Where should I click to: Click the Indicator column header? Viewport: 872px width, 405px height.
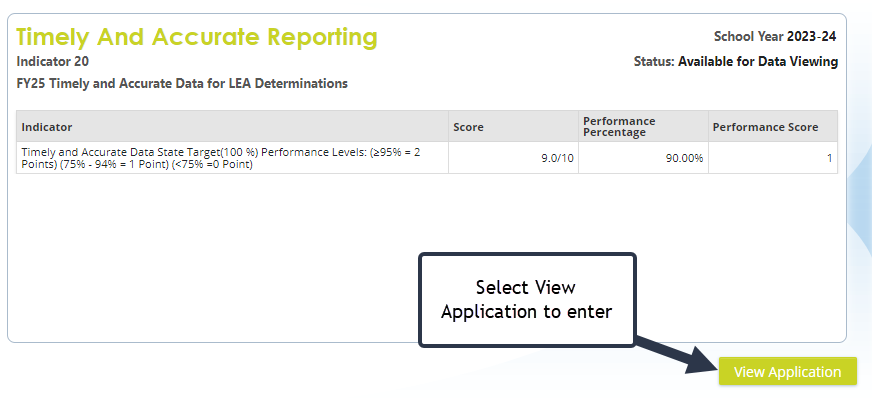pyautogui.click(x=47, y=127)
